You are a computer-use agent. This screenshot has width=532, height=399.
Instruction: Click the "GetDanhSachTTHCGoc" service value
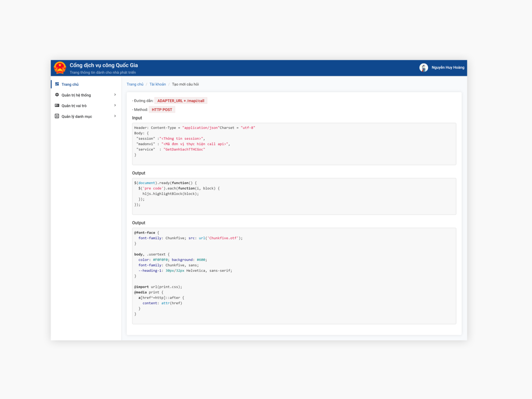click(184, 149)
